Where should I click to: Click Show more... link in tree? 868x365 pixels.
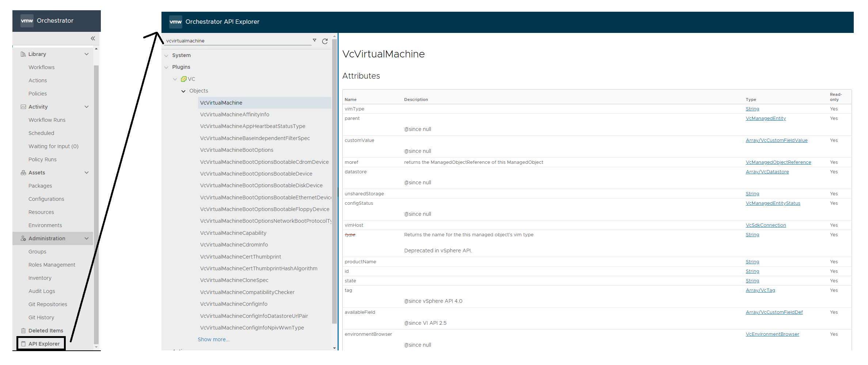tap(214, 339)
